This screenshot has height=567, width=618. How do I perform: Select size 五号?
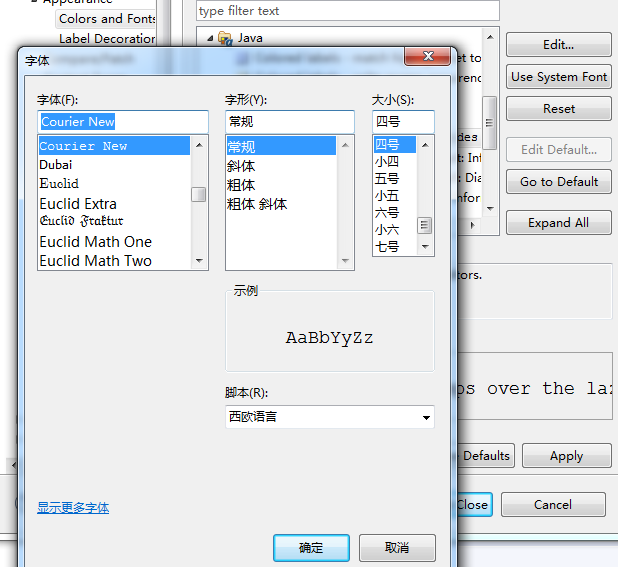395,178
